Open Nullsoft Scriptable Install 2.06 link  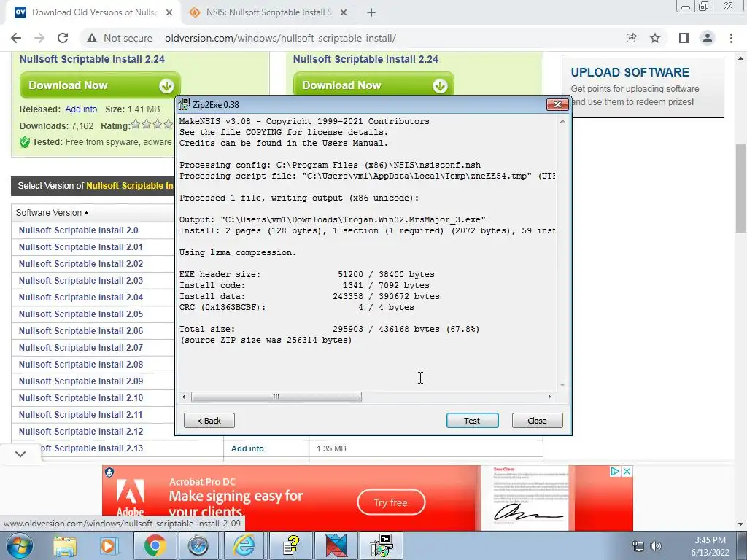click(x=81, y=331)
